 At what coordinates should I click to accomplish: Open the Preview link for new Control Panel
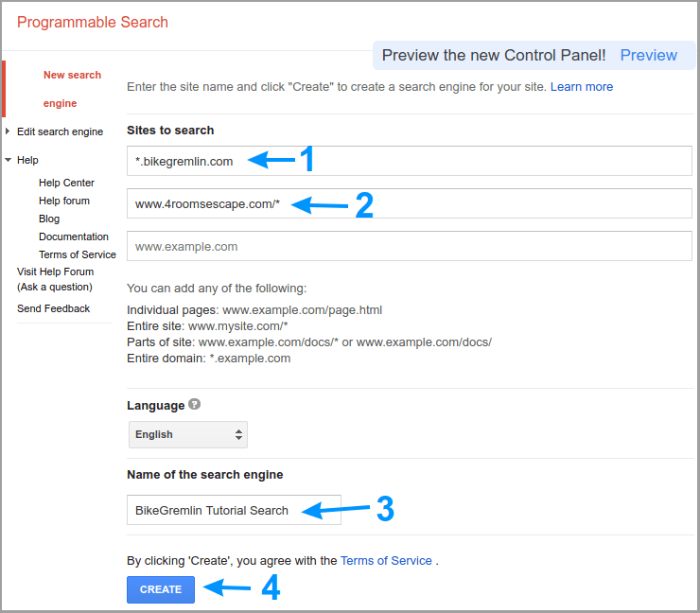pyautogui.click(x=648, y=55)
